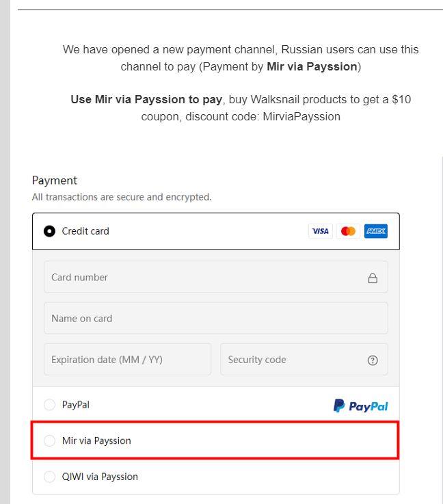The image size is (443, 504).
Task: Select the Credit card radio button
Action: point(50,231)
